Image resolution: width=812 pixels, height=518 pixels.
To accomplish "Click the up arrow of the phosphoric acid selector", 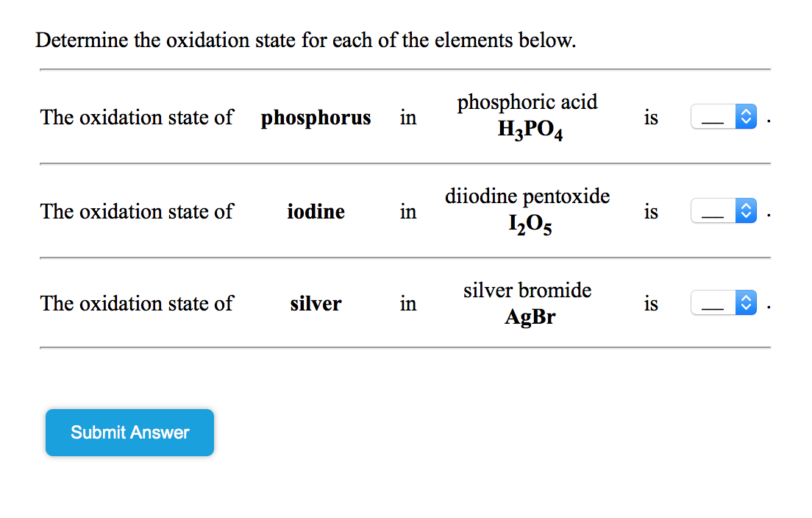I will pos(745,112).
